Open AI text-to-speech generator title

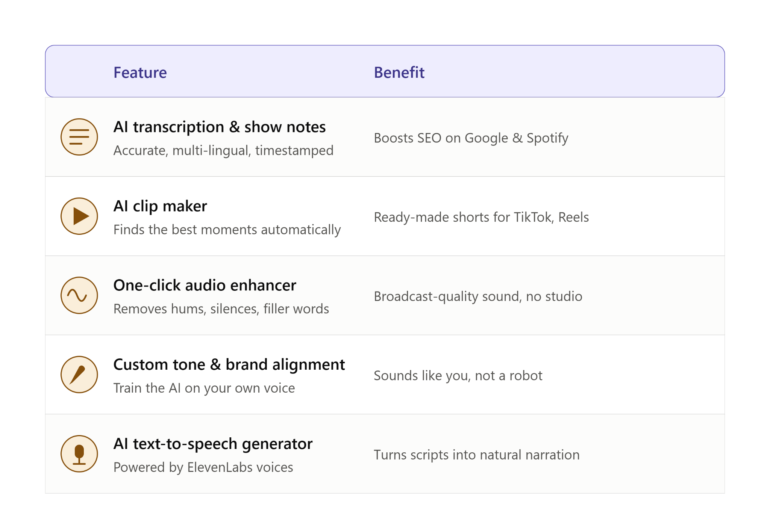[x=213, y=444]
